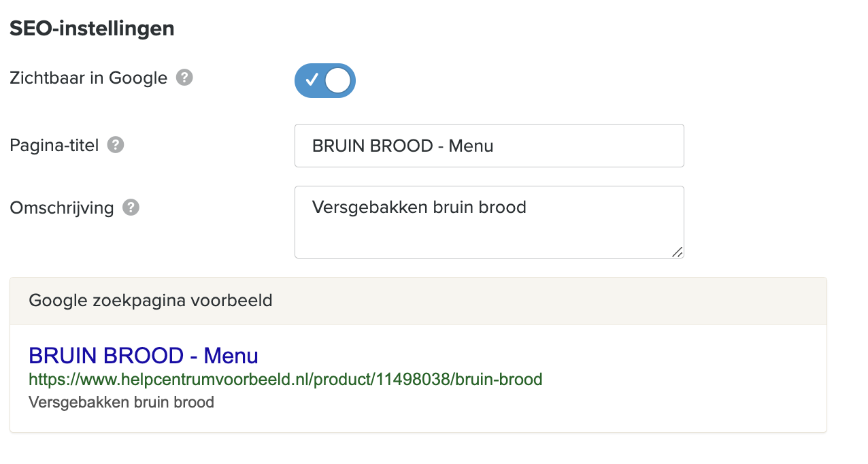Image resolution: width=868 pixels, height=464 pixels.
Task: Click the checkmark inside the blue switch
Action: point(312,80)
